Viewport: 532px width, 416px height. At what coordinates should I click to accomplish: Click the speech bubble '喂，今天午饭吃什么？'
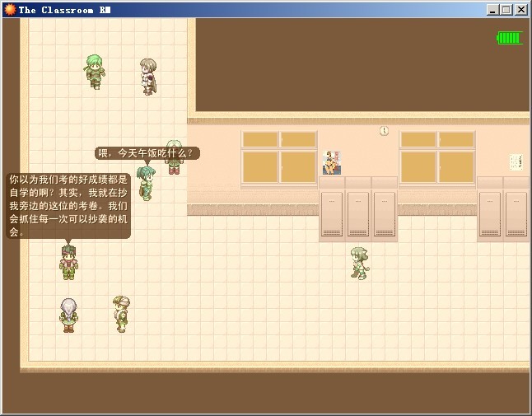[147, 154]
